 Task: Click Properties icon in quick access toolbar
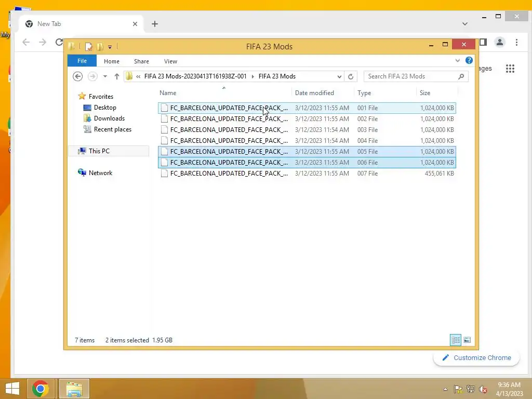click(x=88, y=46)
